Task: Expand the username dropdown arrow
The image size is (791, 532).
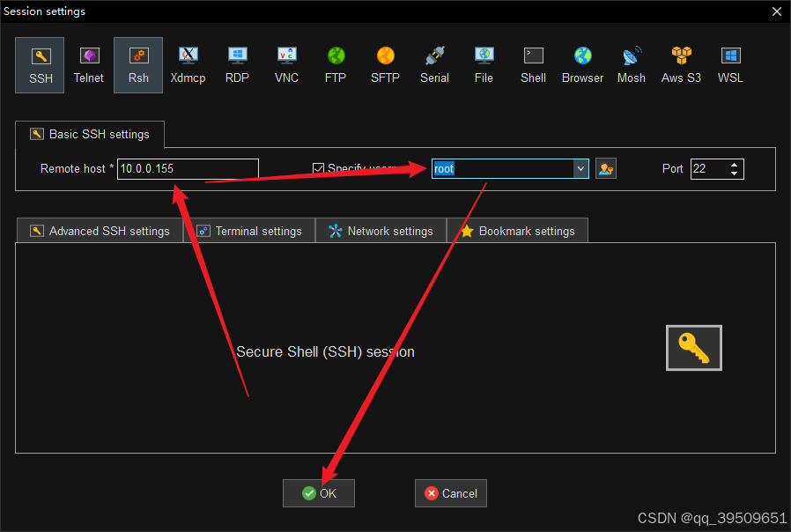Action: pyautogui.click(x=580, y=168)
